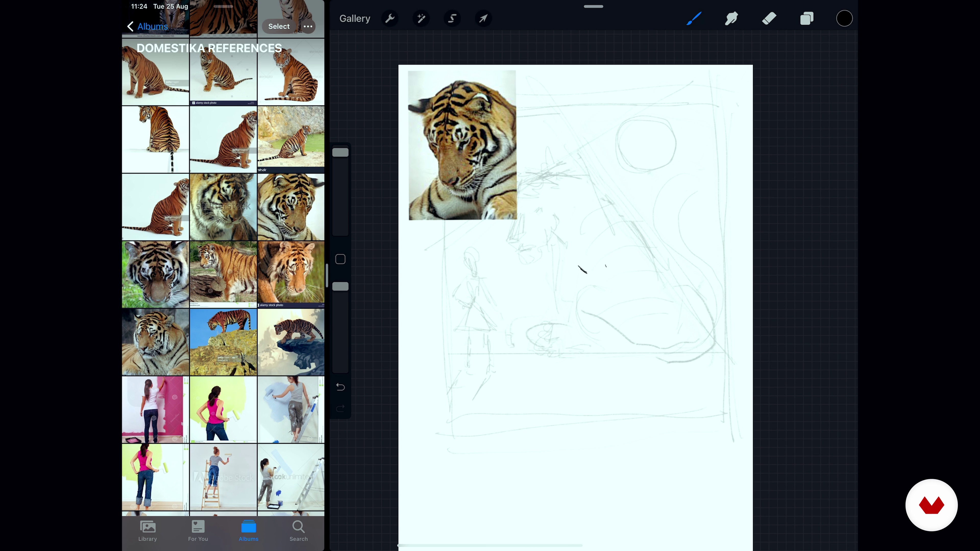Open the Layers panel

806,18
